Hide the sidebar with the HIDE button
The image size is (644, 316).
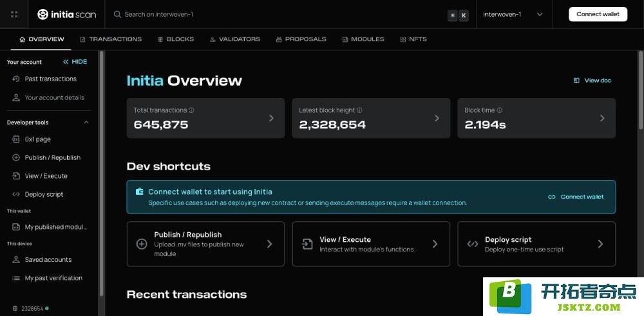coord(75,62)
